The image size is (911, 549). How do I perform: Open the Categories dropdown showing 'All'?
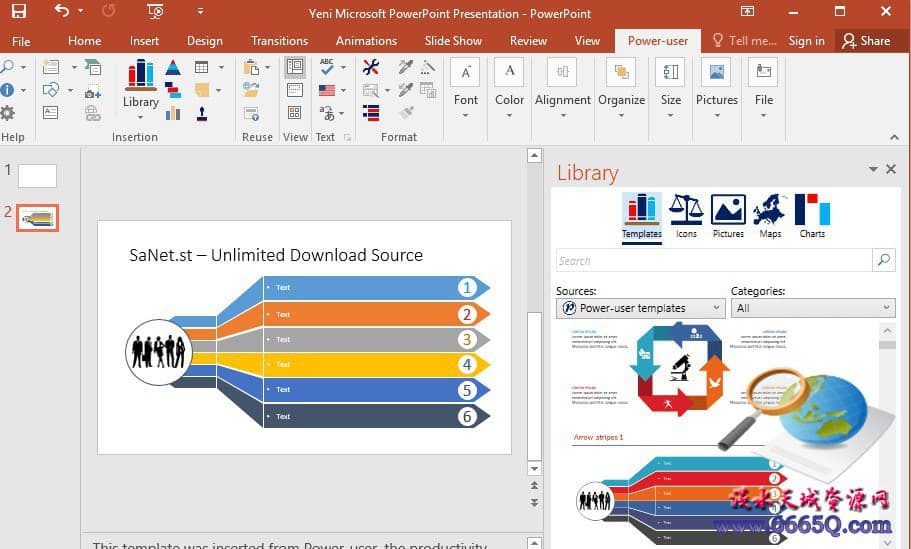[813, 308]
